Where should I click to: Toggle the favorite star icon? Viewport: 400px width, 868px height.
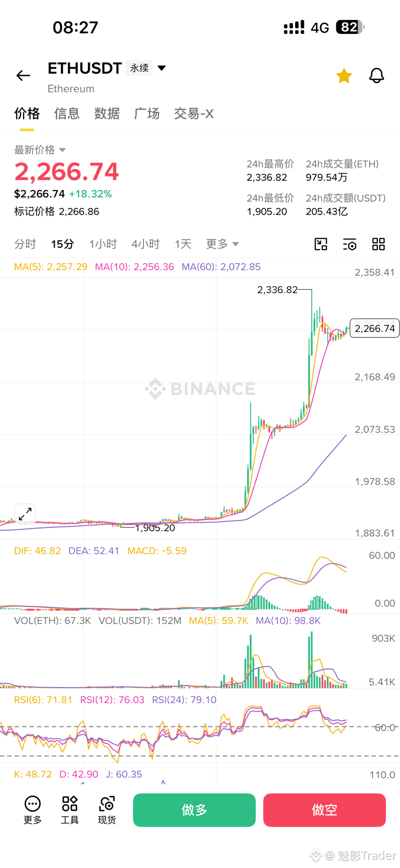click(x=344, y=75)
